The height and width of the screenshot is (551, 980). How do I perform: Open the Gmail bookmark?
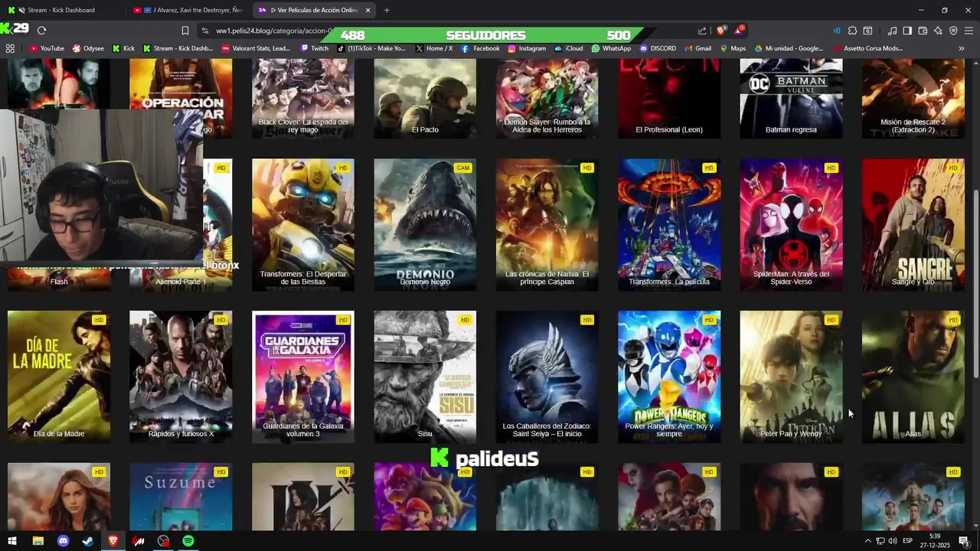coord(697,48)
